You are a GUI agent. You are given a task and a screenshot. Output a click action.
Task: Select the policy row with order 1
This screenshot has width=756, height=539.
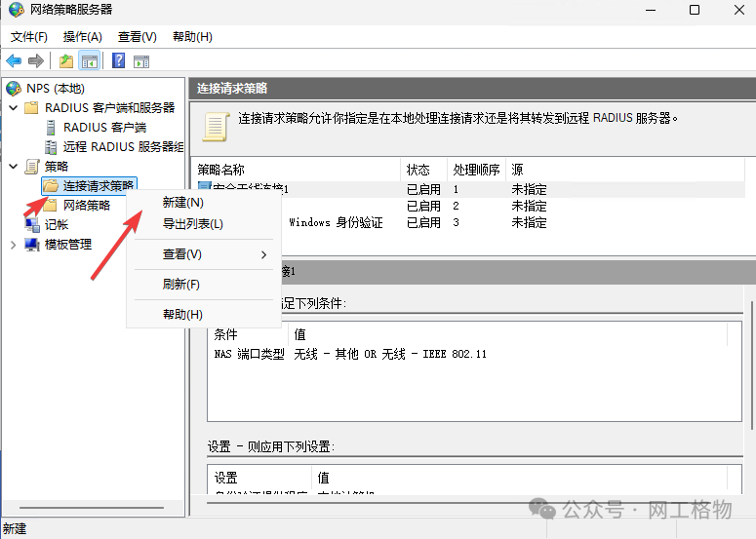[468, 189]
